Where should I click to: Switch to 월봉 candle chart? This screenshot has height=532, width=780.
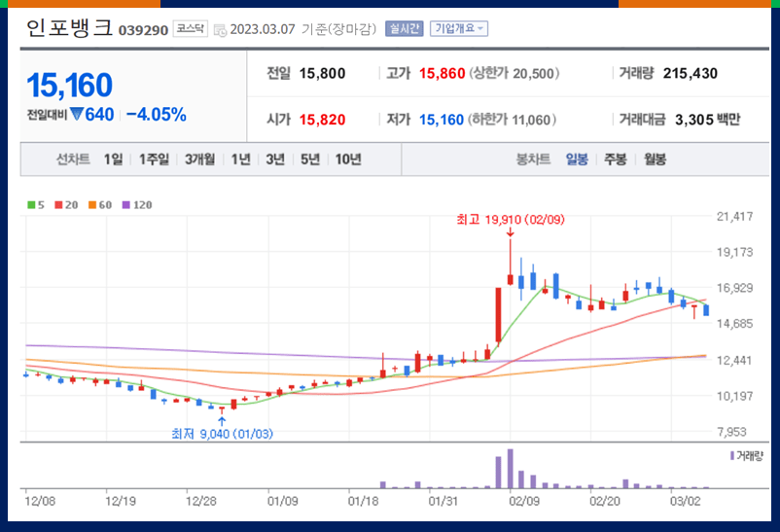point(655,160)
